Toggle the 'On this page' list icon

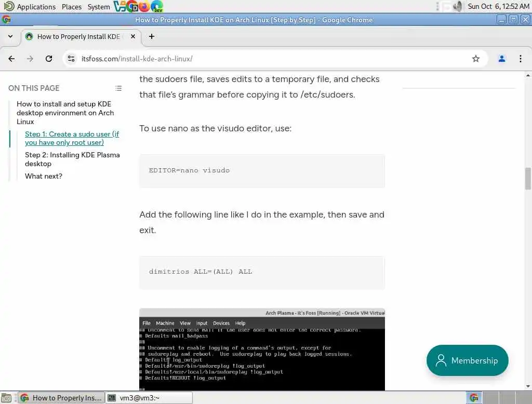118,88
